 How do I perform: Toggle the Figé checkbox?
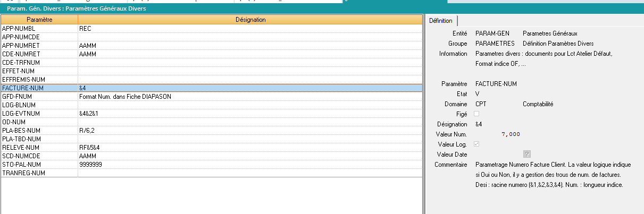[476, 114]
